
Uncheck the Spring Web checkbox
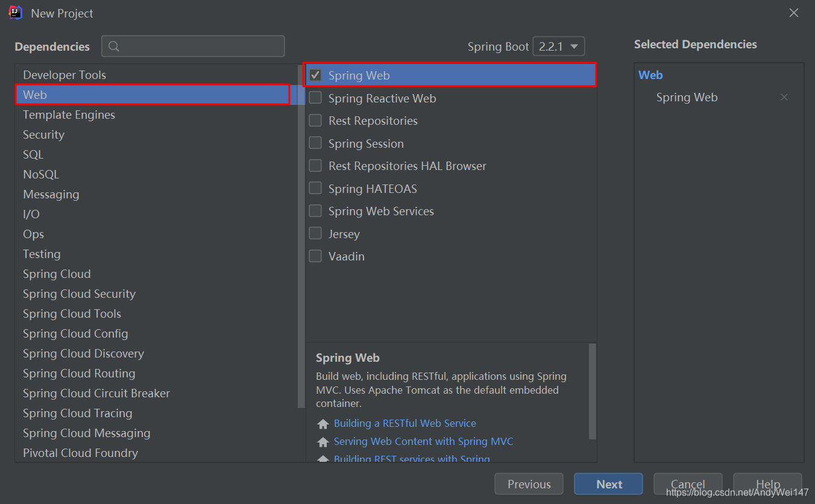pos(315,75)
